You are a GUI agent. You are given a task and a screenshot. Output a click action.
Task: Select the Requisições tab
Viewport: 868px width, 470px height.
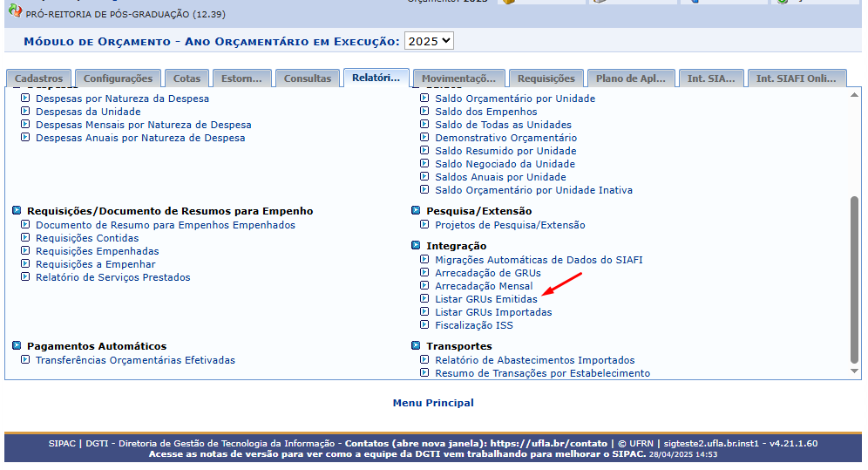pyautogui.click(x=546, y=78)
